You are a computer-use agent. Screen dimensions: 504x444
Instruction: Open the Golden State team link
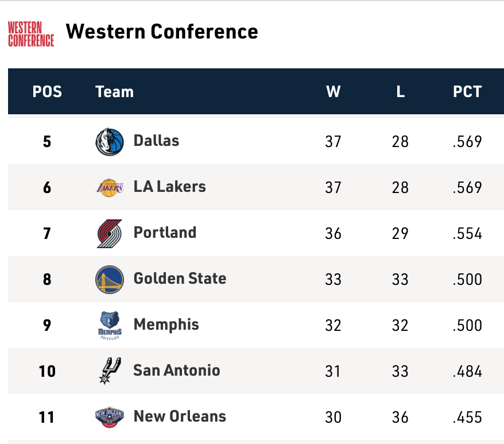[180, 279]
